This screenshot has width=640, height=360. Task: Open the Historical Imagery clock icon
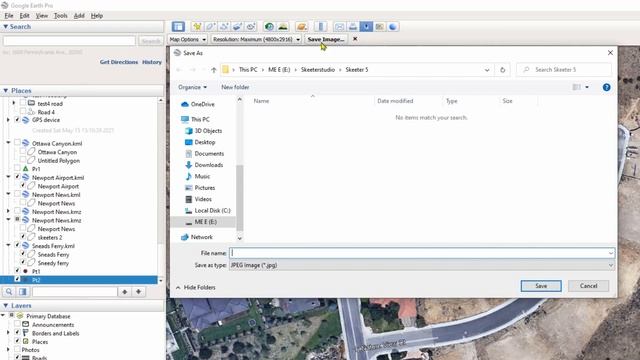pyautogui.click(x=269, y=27)
